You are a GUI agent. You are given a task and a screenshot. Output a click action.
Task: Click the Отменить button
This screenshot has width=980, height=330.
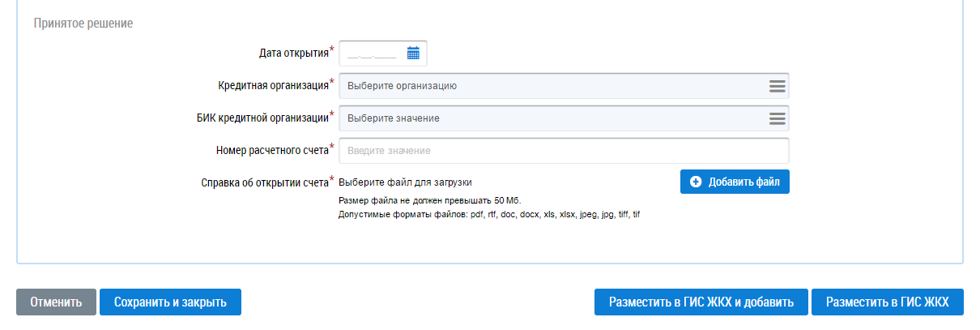click(56, 302)
